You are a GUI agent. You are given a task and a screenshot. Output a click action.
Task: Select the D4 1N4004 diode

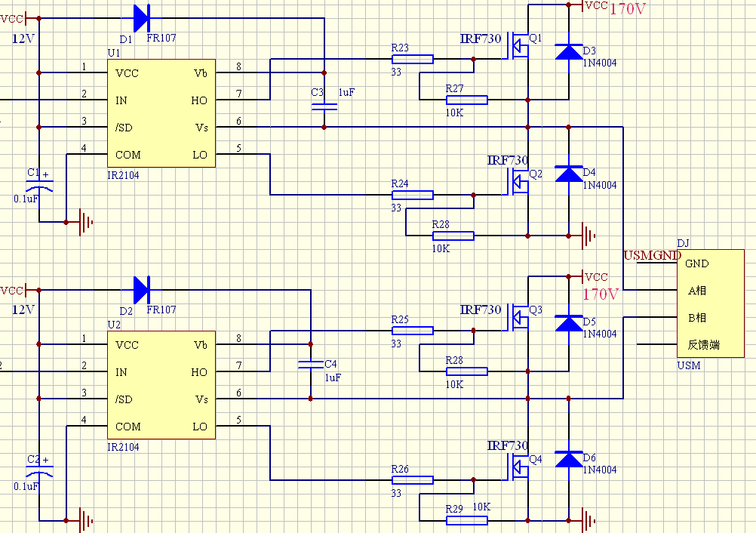tap(568, 174)
